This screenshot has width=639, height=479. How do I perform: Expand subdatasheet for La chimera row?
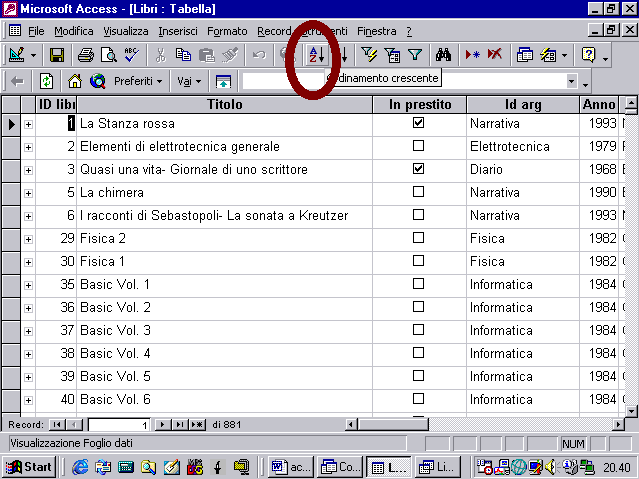coord(28,193)
